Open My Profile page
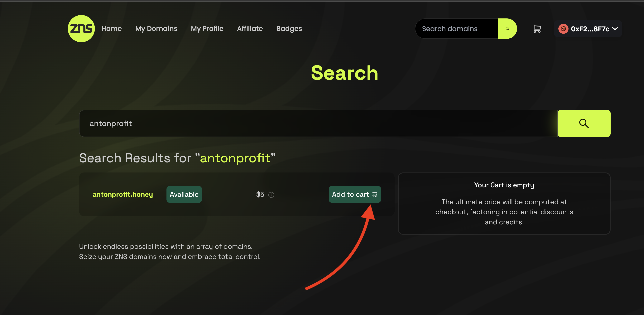 click(207, 29)
